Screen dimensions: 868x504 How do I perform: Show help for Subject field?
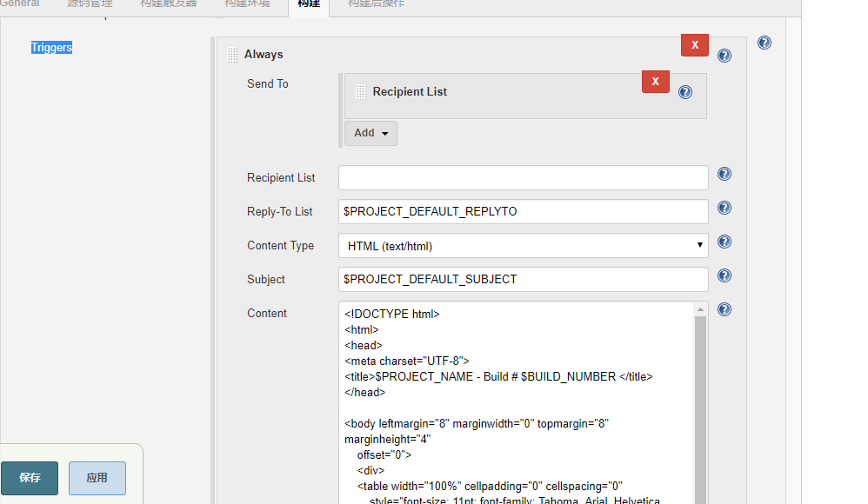[724, 275]
